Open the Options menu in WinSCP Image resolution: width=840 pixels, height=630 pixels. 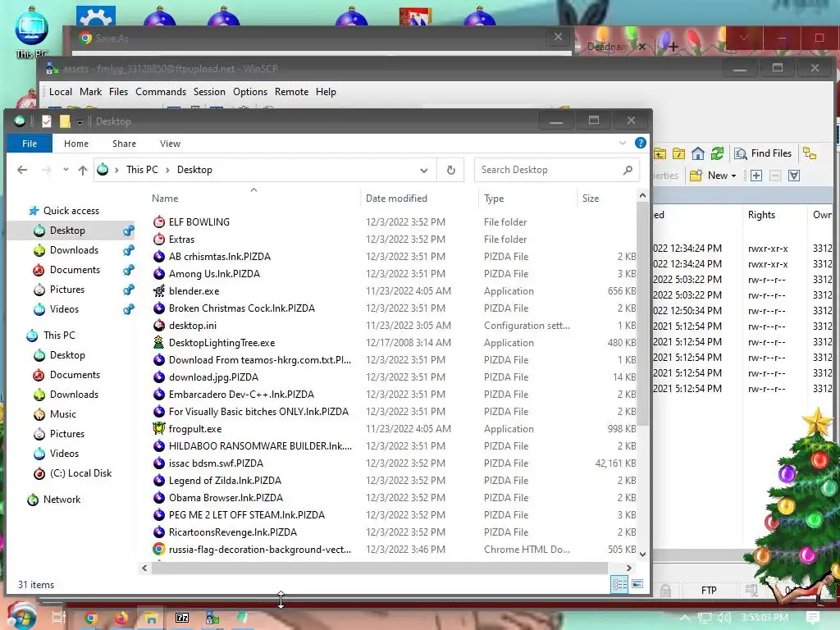pyautogui.click(x=249, y=92)
